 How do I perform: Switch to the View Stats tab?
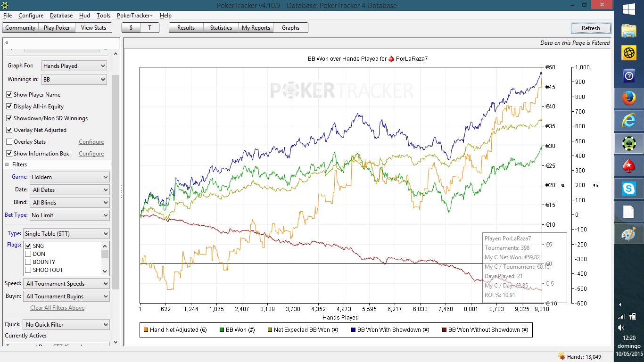pyautogui.click(x=94, y=28)
